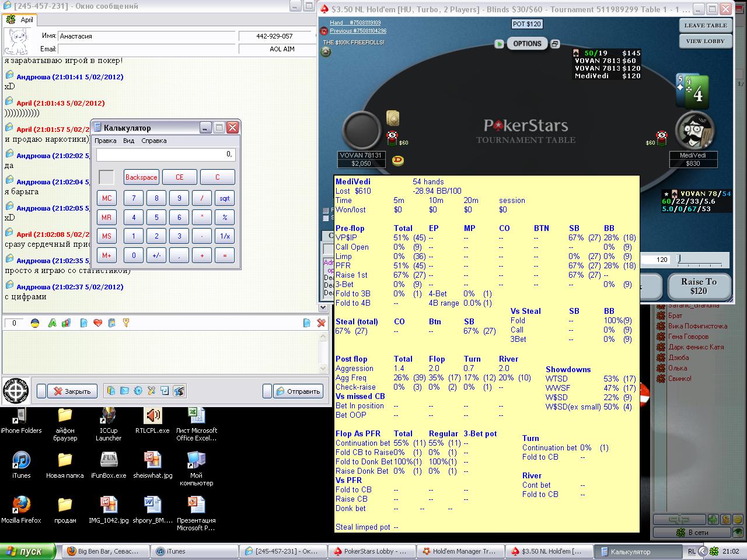Open the green font letter A tool
The height and width of the screenshot is (560, 747).
52,323
